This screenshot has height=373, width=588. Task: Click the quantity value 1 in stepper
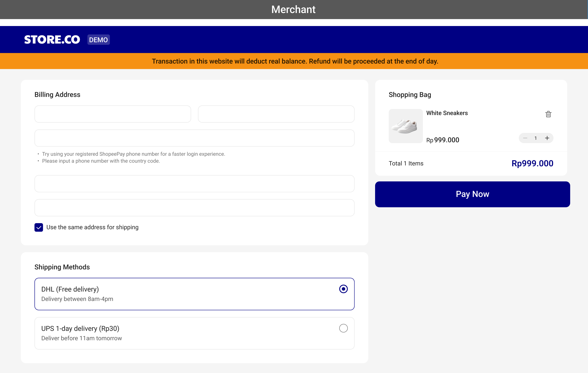pos(536,138)
